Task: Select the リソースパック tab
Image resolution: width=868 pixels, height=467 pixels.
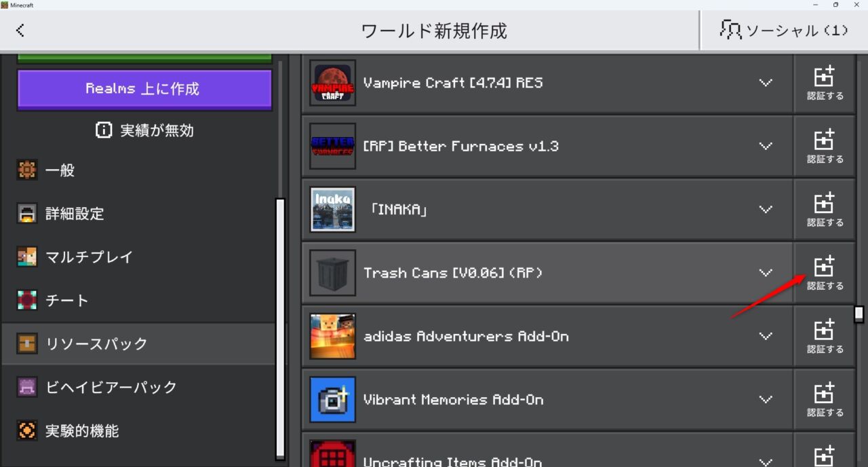Action: click(138, 344)
